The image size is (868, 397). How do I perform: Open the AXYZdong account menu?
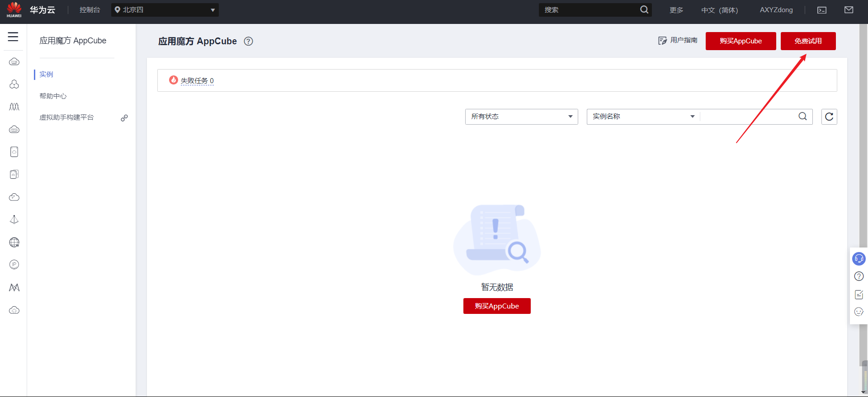(776, 10)
